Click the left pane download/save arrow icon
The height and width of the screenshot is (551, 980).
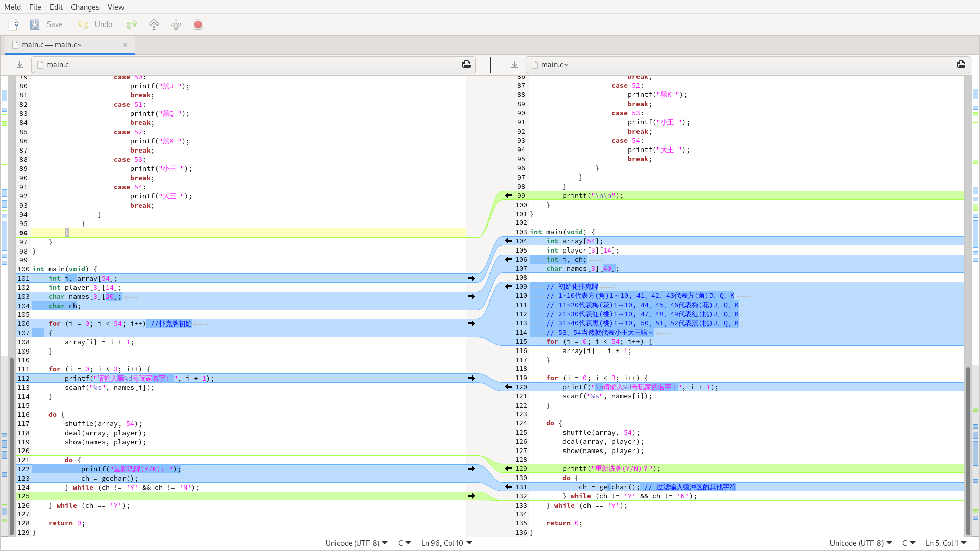(20, 65)
